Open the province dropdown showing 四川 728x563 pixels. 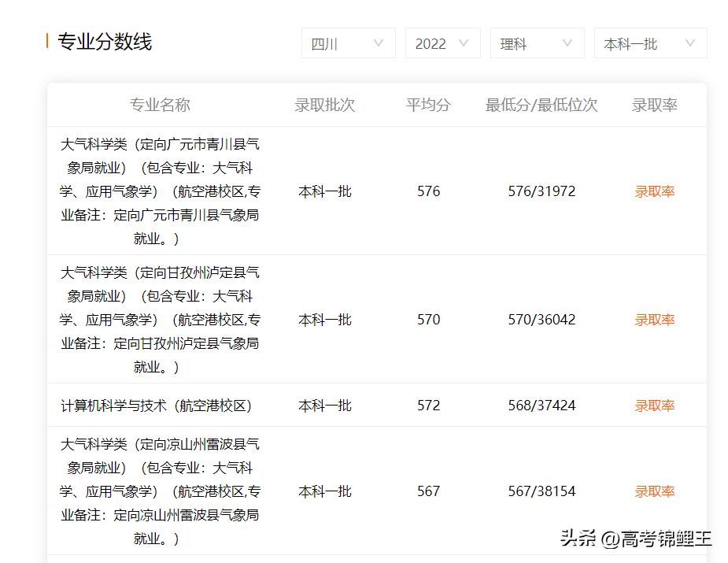coord(347,43)
